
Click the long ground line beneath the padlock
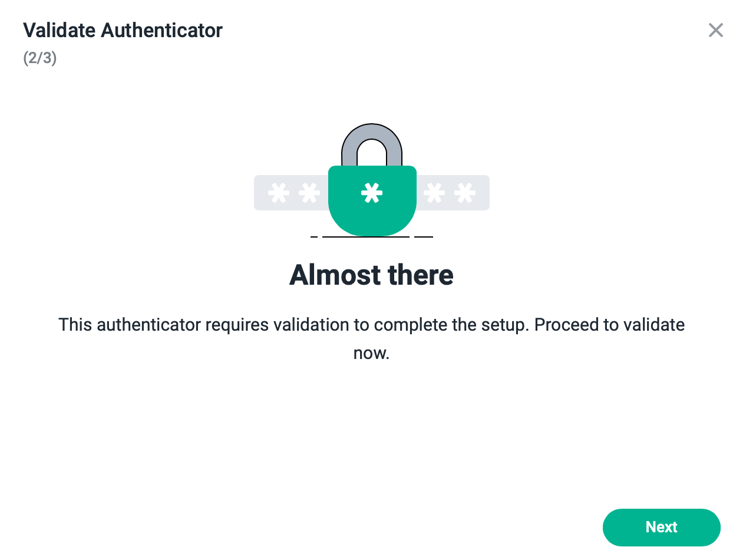[x=366, y=237]
